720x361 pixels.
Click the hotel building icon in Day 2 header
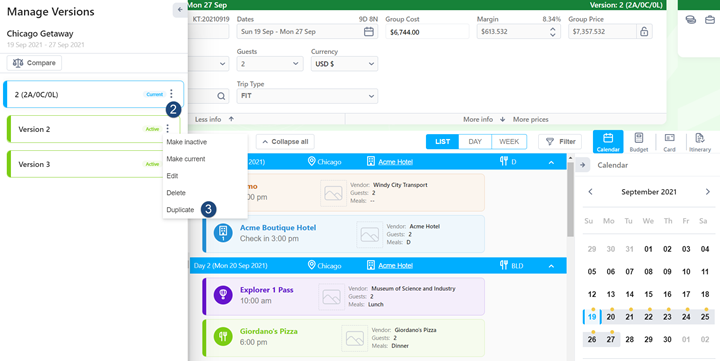(x=371, y=265)
